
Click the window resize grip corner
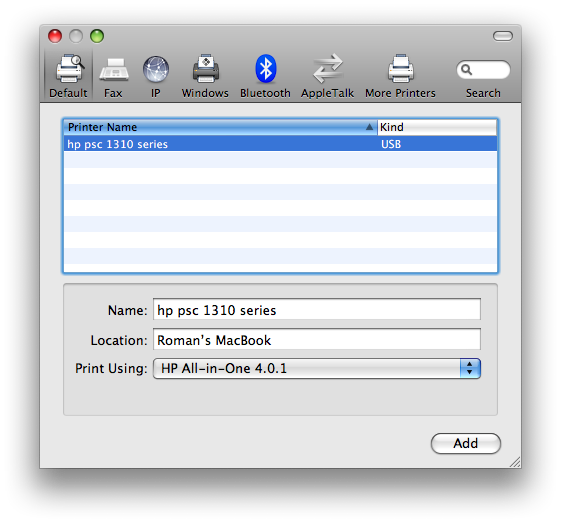515,462
